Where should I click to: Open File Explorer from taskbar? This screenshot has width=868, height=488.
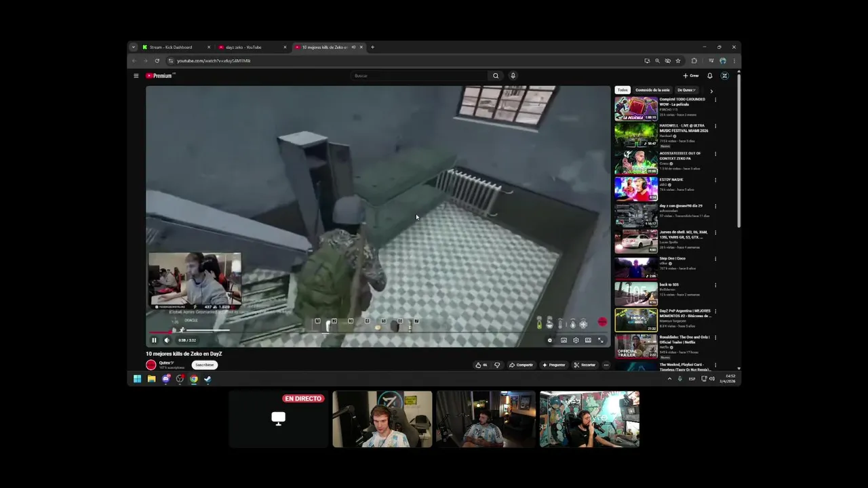151,379
